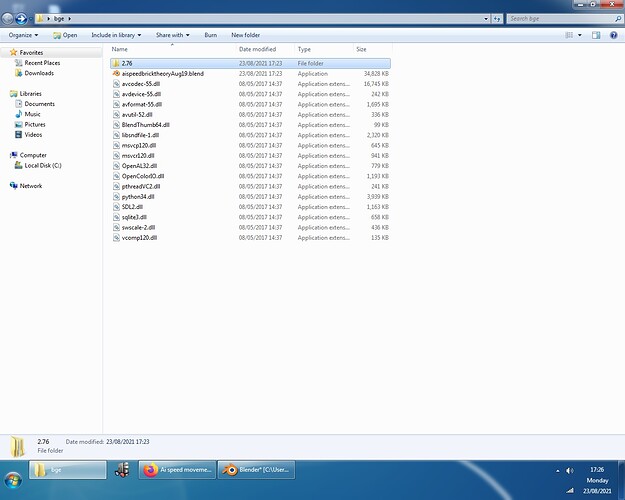Open Downloads in the navigation pane
The width and height of the screenshot is (625, 500).
(39, 73)
